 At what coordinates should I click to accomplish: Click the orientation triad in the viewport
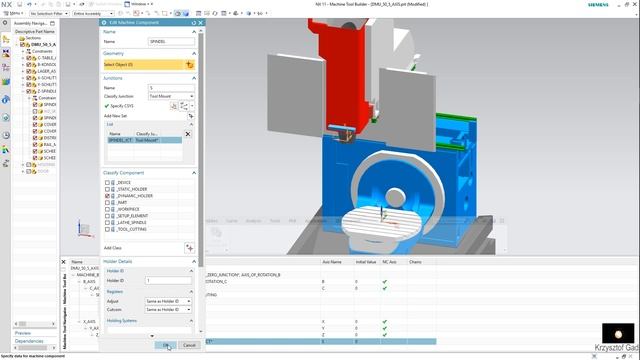pyautogui.click(x=85, y=229)
